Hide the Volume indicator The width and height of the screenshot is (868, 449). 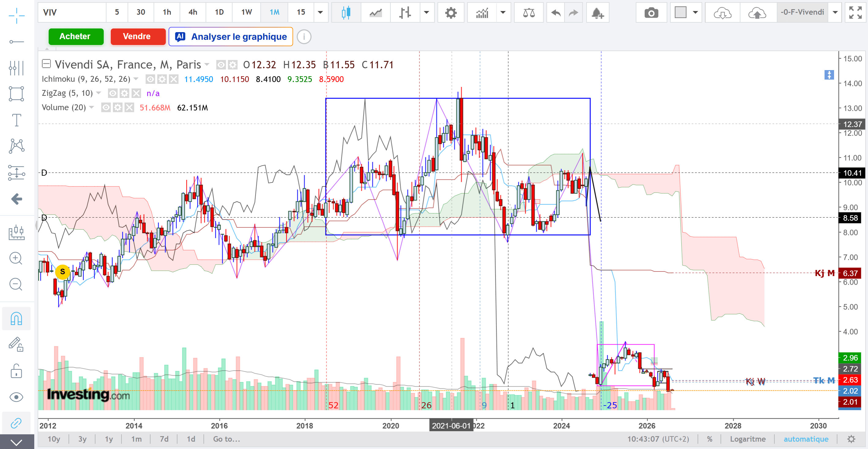(106, 107)
